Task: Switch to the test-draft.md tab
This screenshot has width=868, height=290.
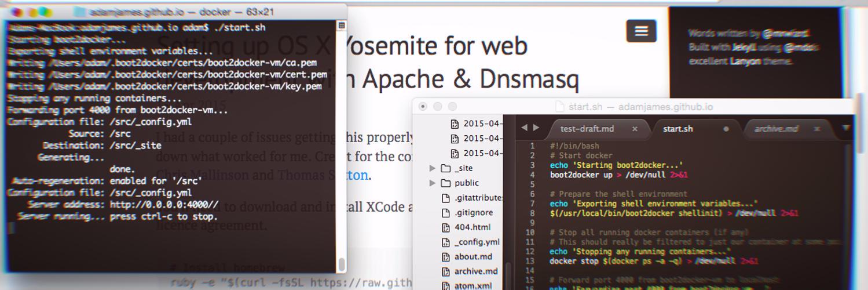Action: click(x=587, y=129)
